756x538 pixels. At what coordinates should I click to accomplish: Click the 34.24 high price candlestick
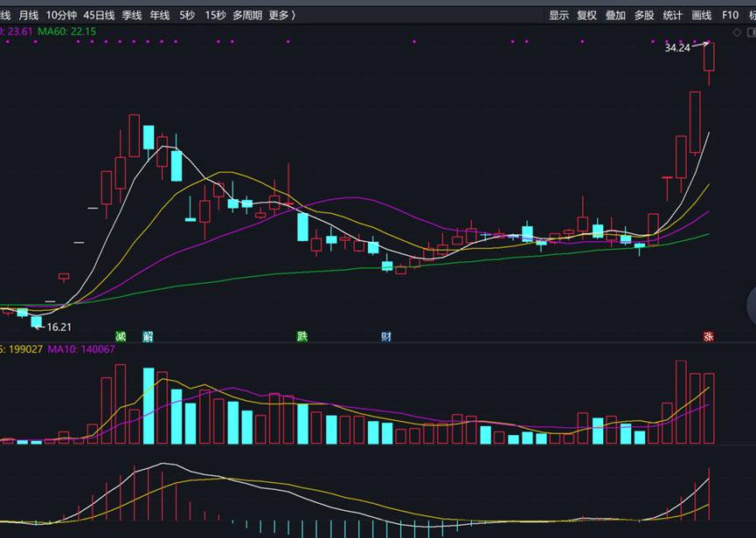point(710,57)
